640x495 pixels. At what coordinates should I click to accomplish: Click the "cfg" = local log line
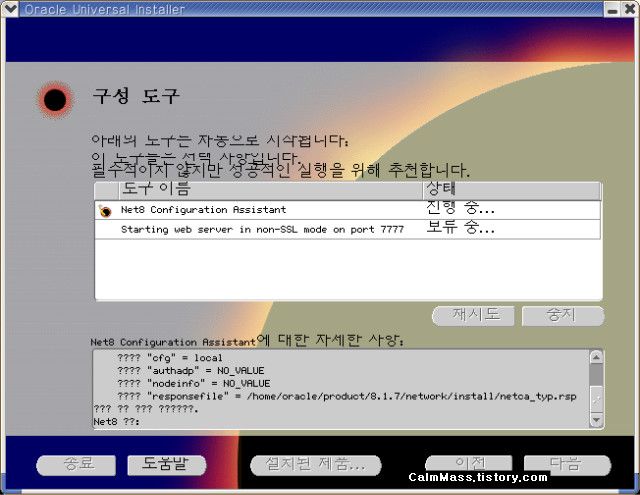pyautogui.click(x=170, y=358)
